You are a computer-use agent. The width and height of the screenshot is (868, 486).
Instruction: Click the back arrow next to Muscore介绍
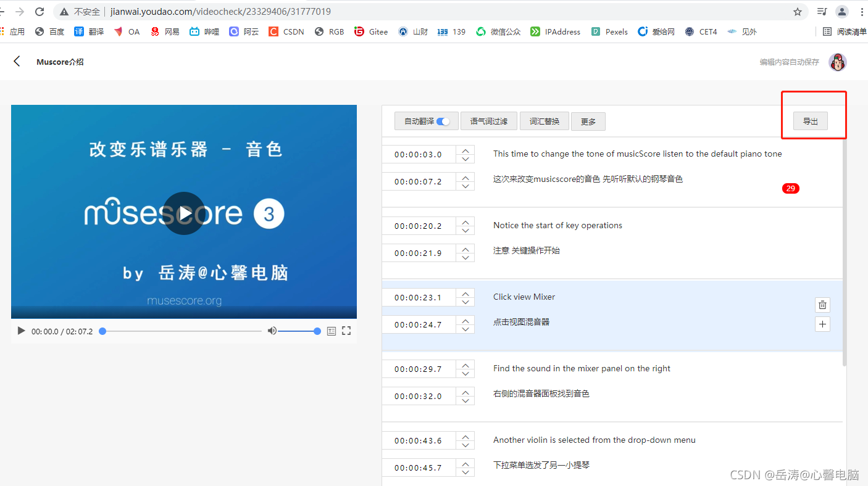coord(17,61)
